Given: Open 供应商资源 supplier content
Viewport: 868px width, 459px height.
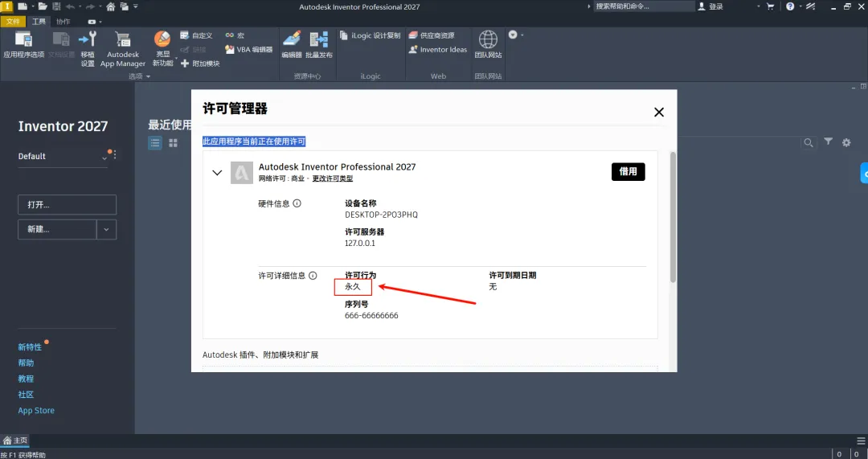Looking at the screenshot, I should click(432, 35).
